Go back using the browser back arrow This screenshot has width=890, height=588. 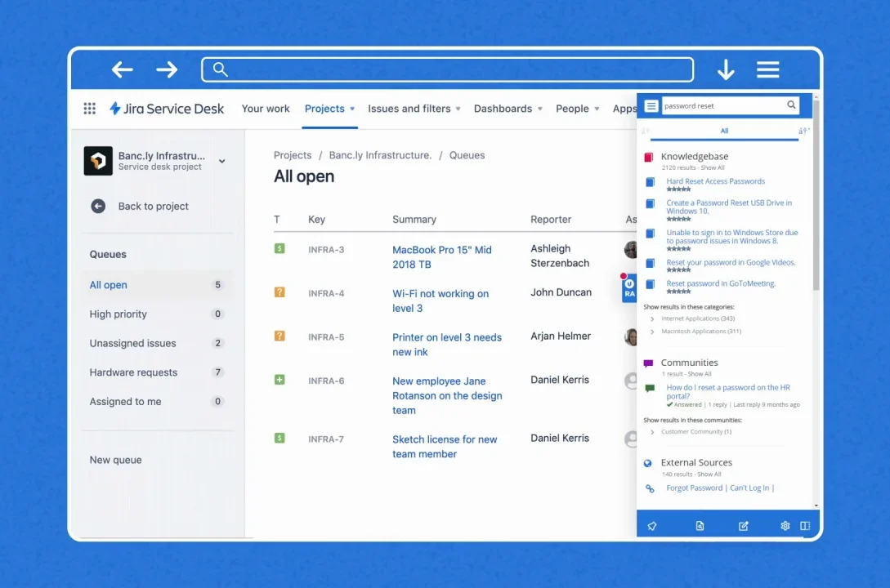tap(122, 69)
